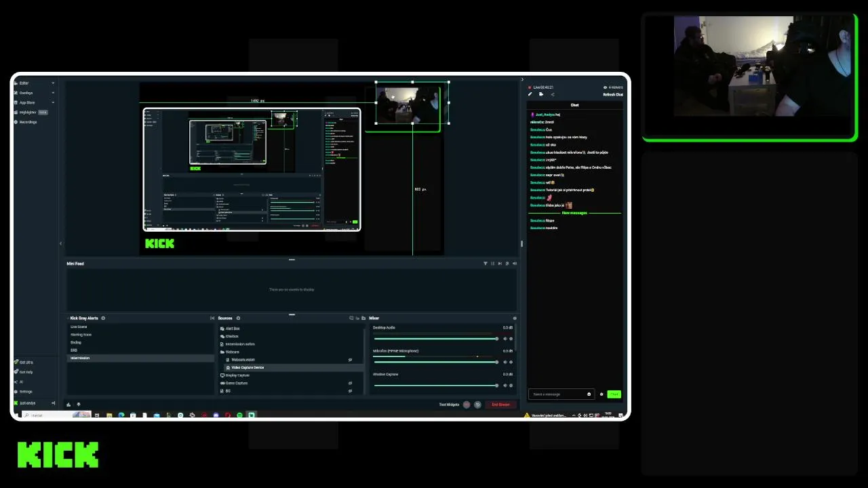Click the Test Widgets button
The image size is (868, 488).
(x=449, y=405)
